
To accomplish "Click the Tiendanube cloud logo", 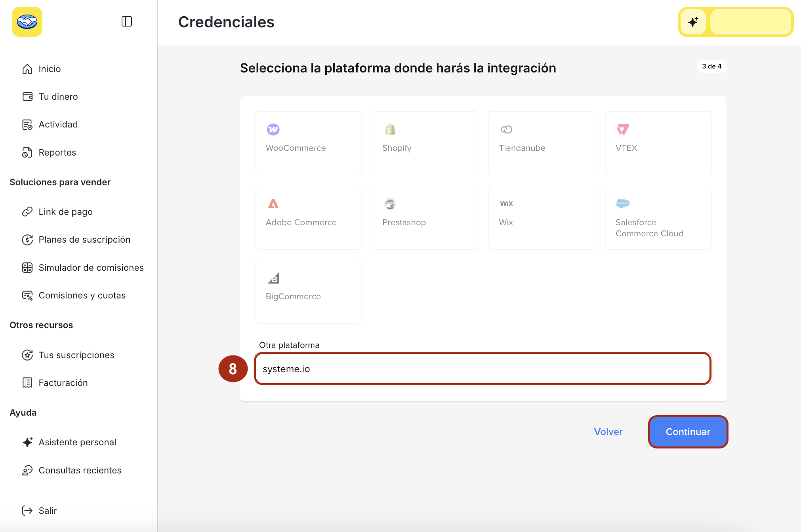I will coord(507,129).
